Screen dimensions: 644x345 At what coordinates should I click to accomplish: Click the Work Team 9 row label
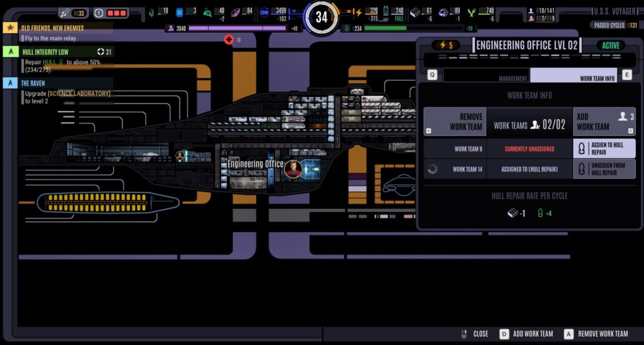tap(469, 149)
